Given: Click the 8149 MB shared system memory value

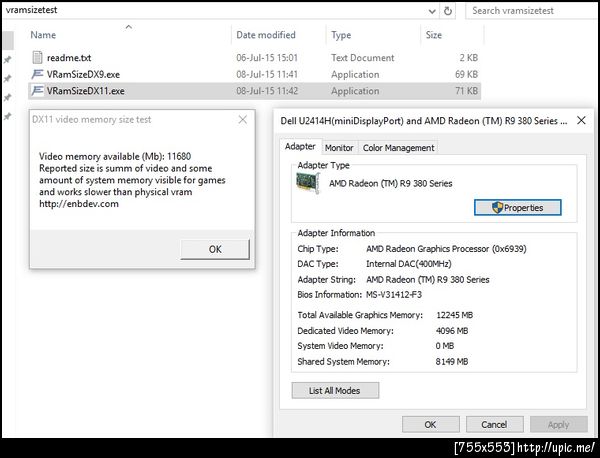Looking at the screenshot, I should click(x=452, y=362).
